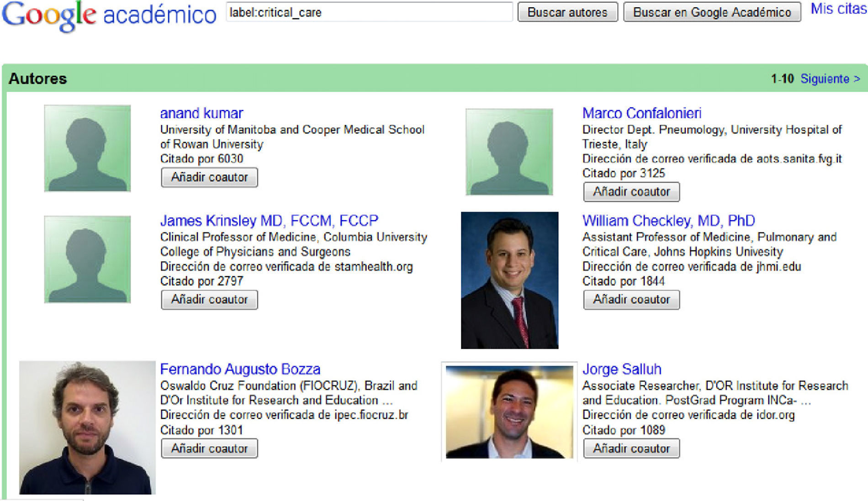
Task: Open William Checkley, MD, PhD link
Action: pyautogui.click(x=668, y=221)
